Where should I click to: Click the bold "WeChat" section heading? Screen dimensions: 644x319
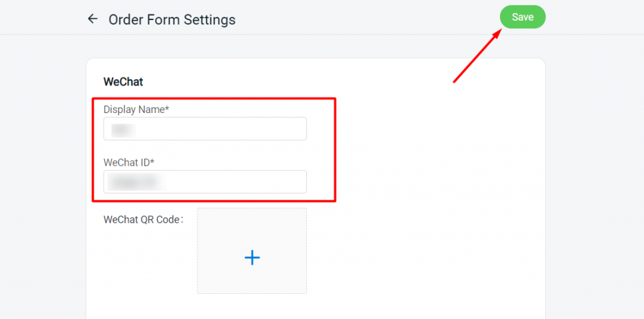click(x=123, y=82)
